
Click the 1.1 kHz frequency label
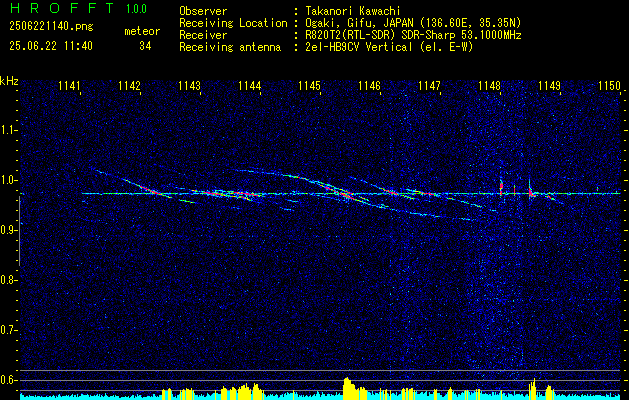[8, 130]
